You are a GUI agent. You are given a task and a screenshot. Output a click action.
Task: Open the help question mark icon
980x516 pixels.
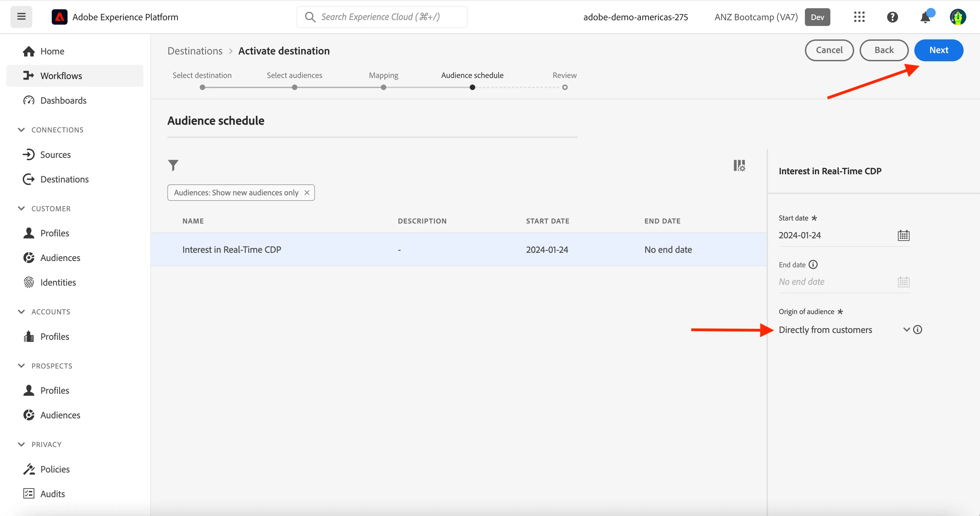pos(892,17)
